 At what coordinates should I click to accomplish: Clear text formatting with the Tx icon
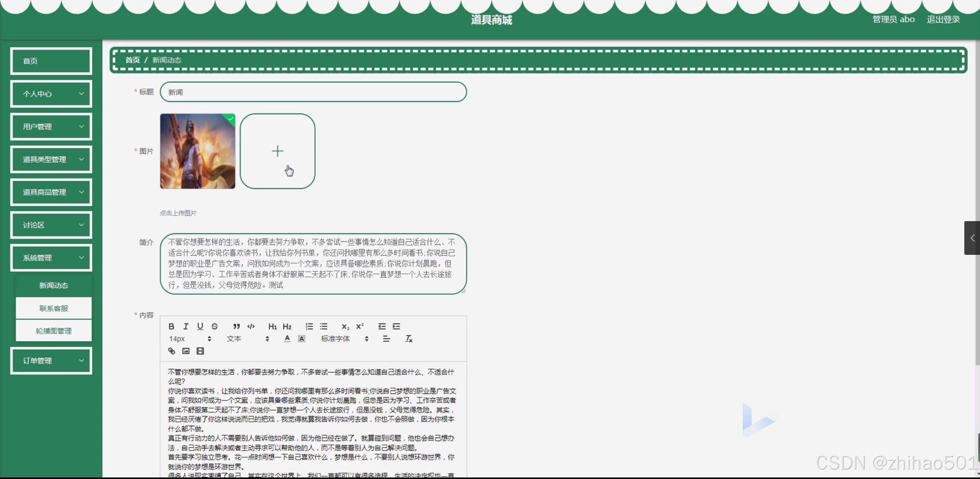409,338
